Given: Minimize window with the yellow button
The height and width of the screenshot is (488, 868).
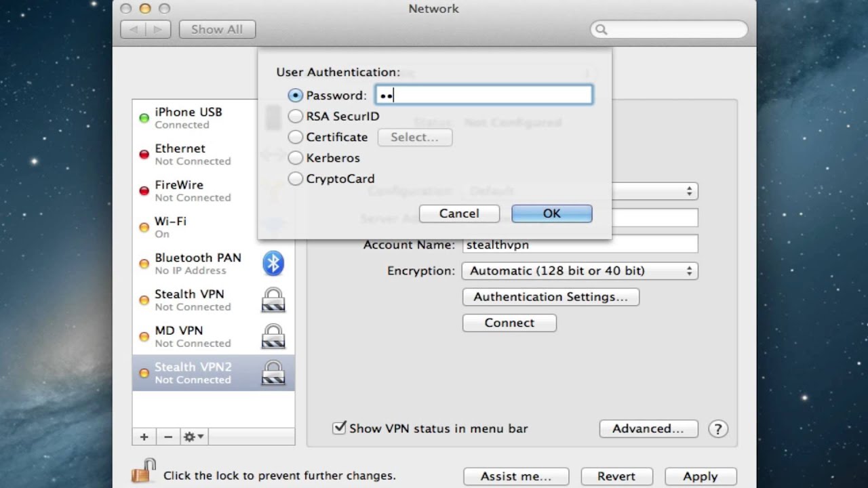Looking at the screenshot, I should point(144,9).
